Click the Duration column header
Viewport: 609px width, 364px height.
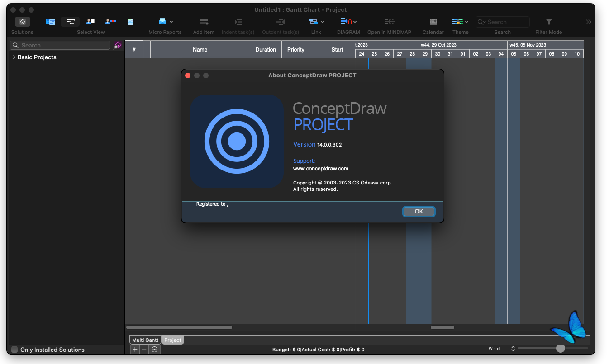[x=266, y=50]
